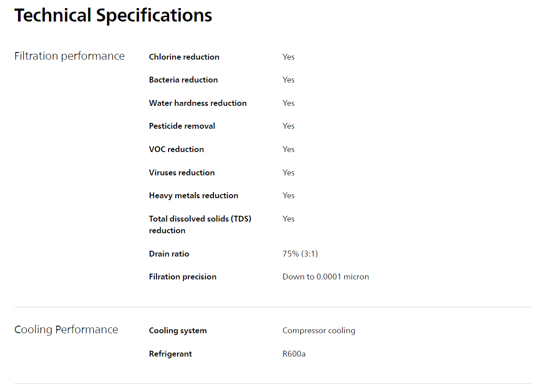Click the Water hardness reduction label
Image resolution: width=557 pixels, height=392 pixels.
point(198,103)
